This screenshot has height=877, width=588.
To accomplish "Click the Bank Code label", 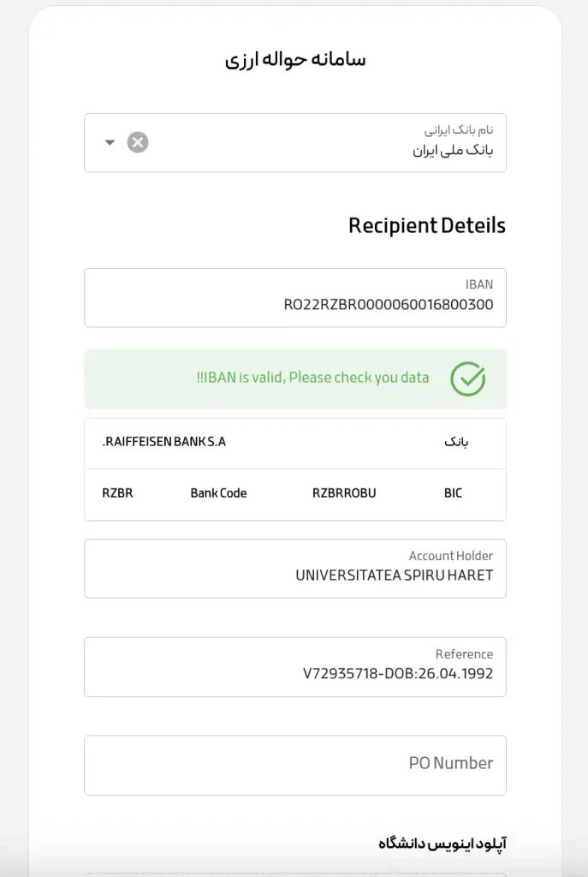I will pyautogui.click(x=218, y=493).
